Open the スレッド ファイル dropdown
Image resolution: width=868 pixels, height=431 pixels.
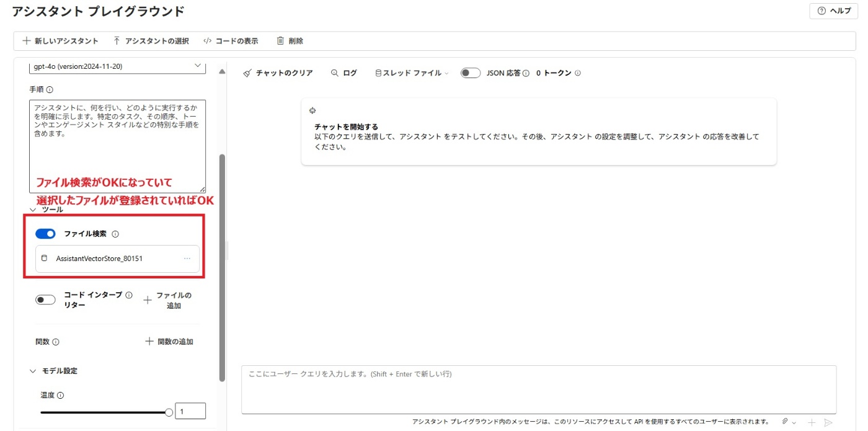point(412,73)
